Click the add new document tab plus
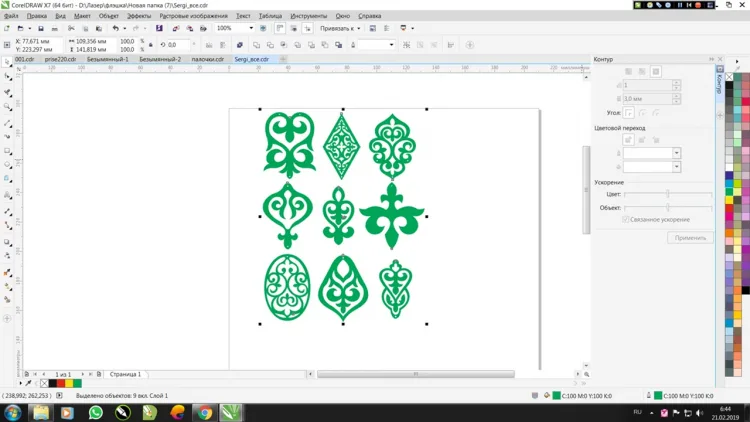 click(283, 59)
